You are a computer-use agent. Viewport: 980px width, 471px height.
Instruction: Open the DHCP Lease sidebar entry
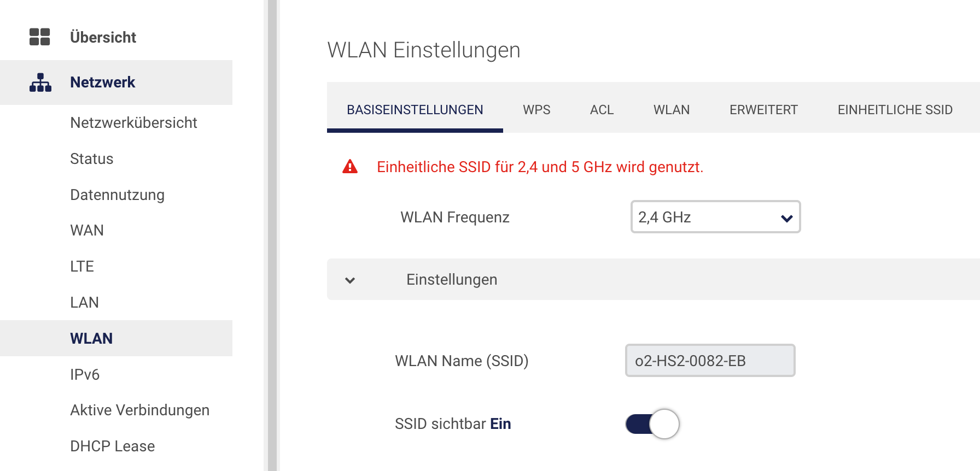pyautogui.click(x=112, y=446)
